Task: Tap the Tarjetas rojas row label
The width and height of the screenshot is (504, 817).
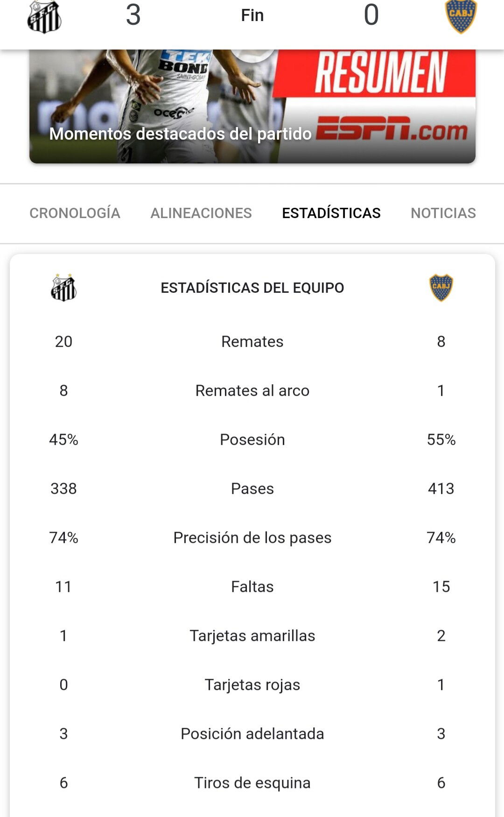Action: click(252, 684)
